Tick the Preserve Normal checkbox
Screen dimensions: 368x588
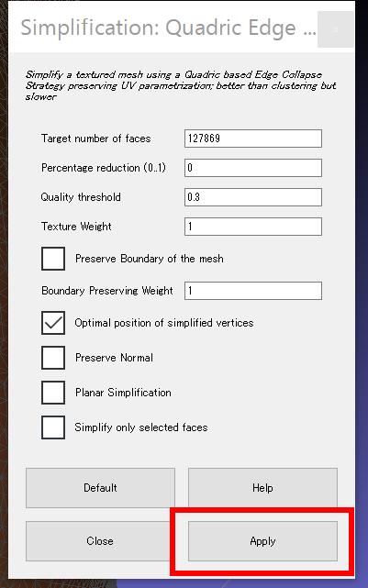click(x=53, y=358)
